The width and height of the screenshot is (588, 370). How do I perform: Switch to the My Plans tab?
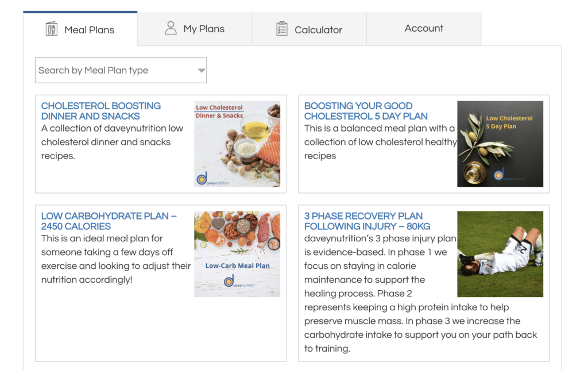[x=195, y=29]
